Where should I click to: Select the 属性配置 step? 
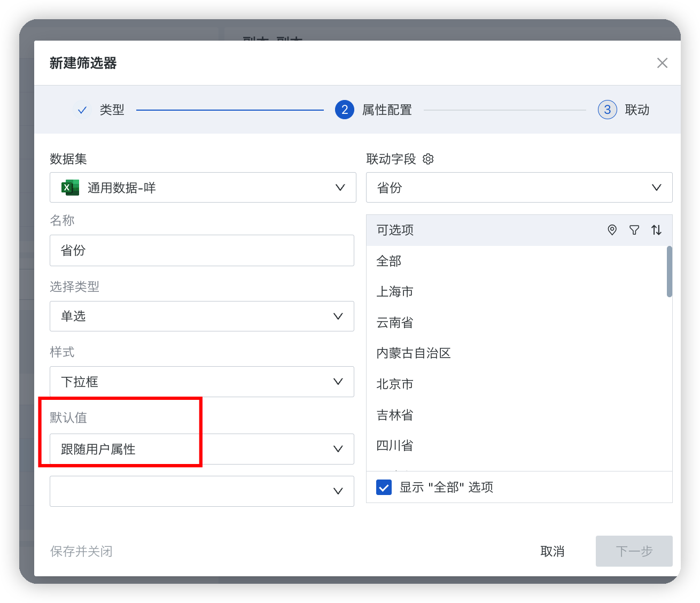click(x=374, y=110)
